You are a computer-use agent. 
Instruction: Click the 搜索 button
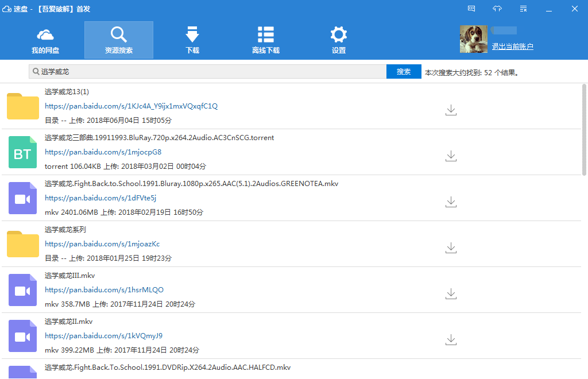coord(404,72)
